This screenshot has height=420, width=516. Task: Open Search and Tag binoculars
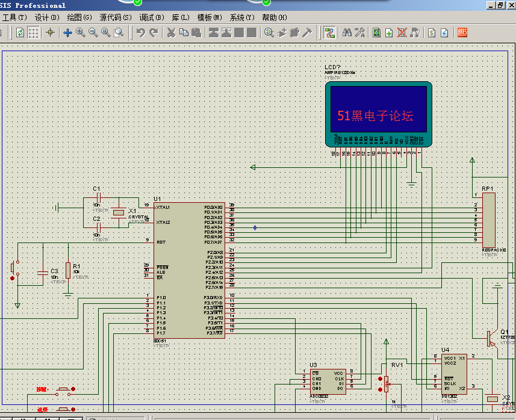click(347, 32)
